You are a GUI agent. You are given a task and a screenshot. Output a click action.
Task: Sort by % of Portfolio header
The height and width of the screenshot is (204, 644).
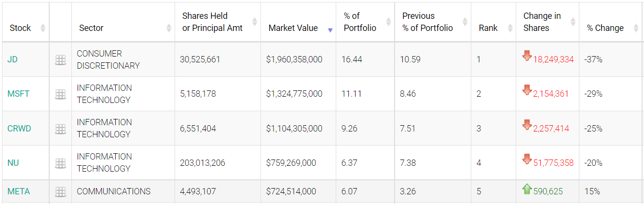388,22
